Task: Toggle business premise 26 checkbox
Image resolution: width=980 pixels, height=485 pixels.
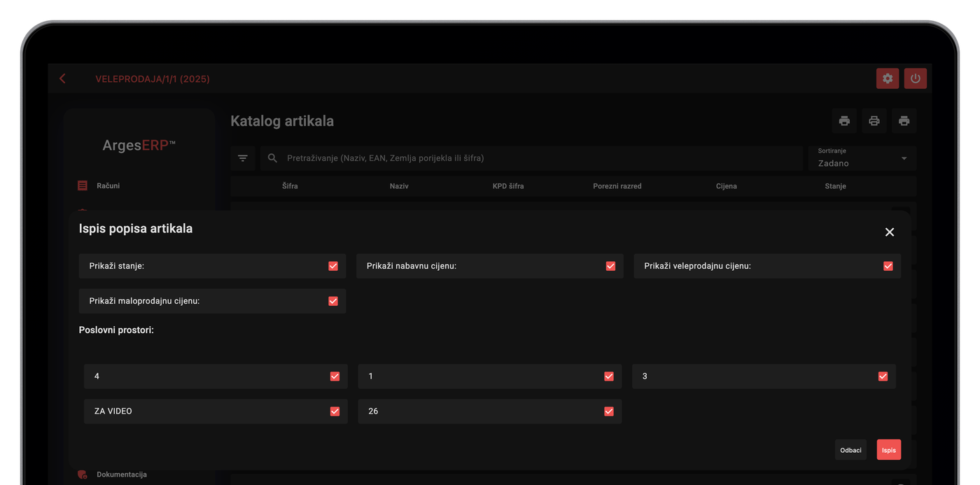Action: [x=609, y=412]
